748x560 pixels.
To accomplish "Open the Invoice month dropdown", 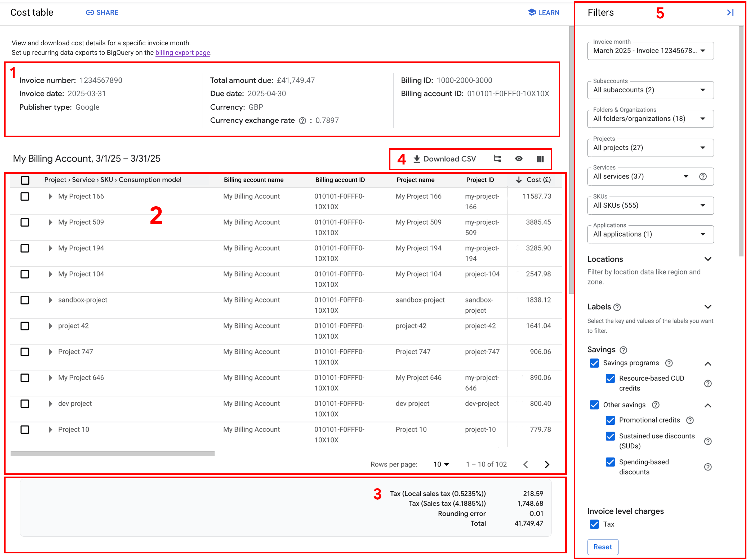I will pyautogui.click(x=650, y=51).
